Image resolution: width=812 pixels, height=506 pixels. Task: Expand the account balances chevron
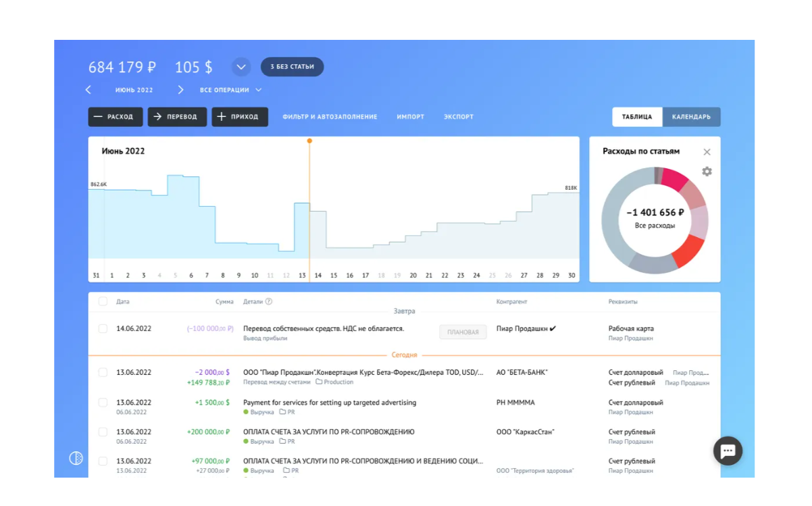pyautogui.click(x=241, y=68)
